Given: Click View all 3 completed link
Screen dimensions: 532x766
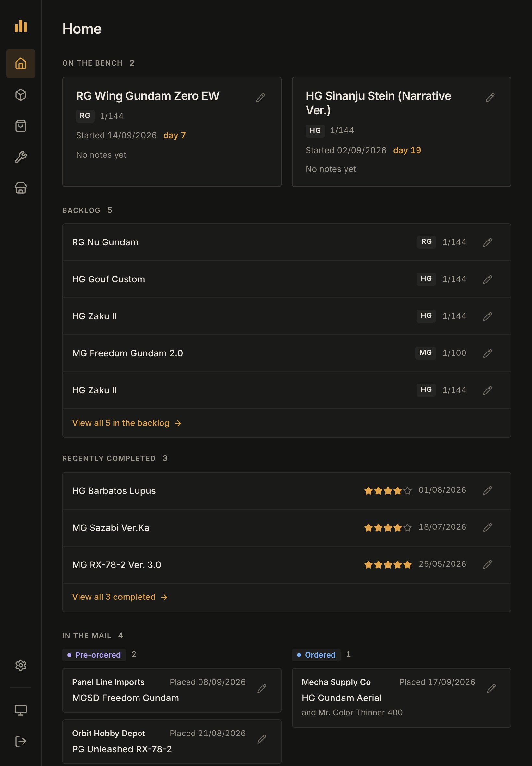Looking at the screenshot, I should coord(120,597).
